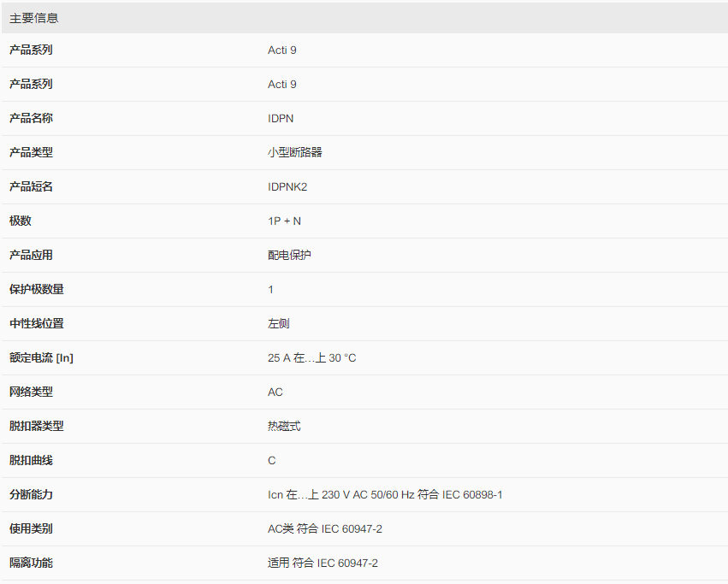Select the 中性线位置 label

(x=37, y=323)
